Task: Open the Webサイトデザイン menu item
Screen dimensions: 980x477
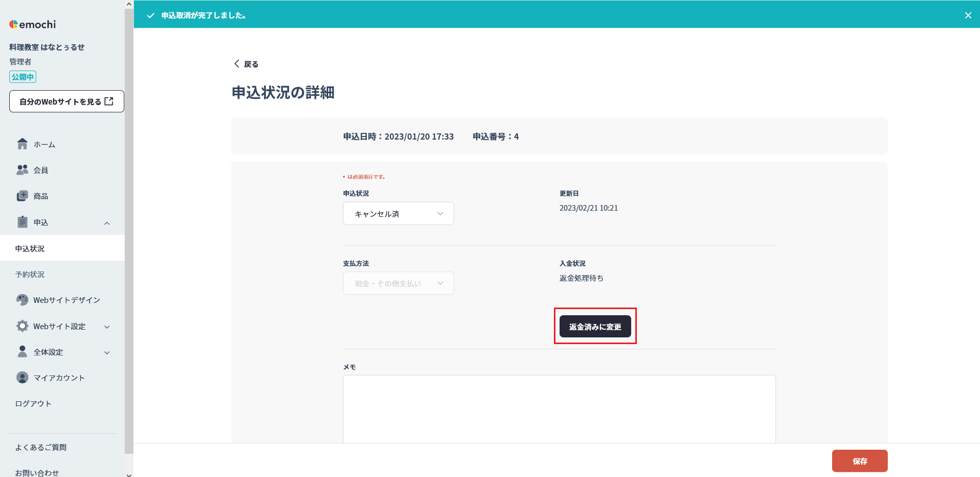Action: (x=62, y=300)
